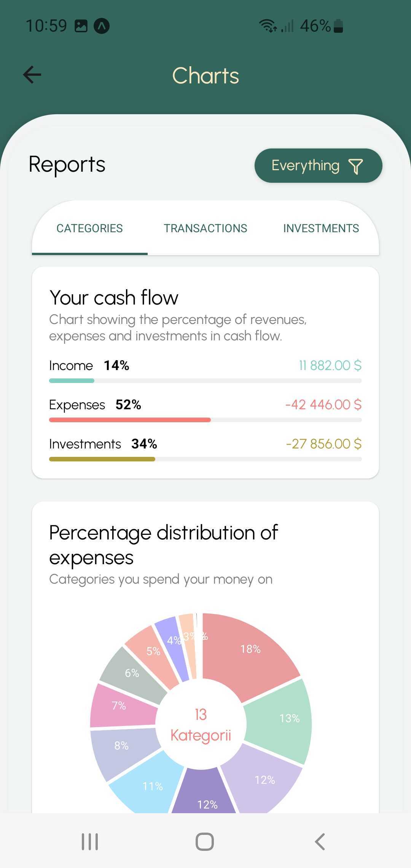
Task: Tap the 13 Kategorii chart center
Action: [x=201, y=725]
